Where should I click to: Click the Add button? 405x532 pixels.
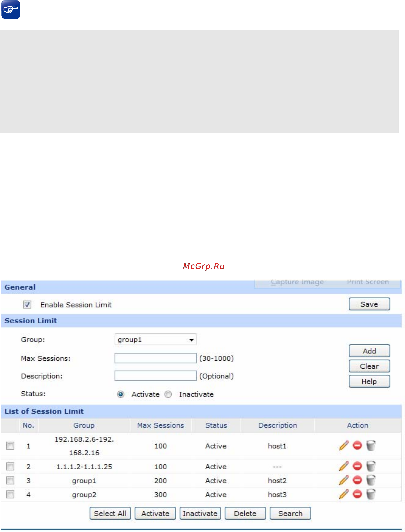click(369, 351)
